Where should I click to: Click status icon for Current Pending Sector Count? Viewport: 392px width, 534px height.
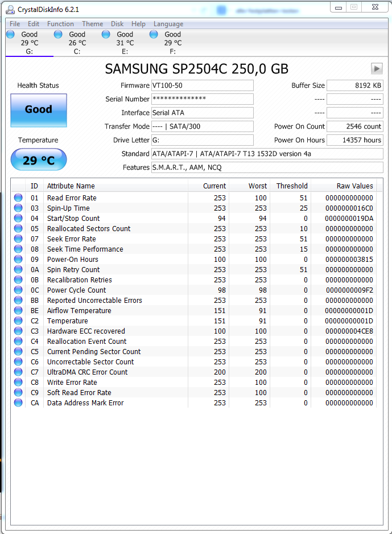18,351
